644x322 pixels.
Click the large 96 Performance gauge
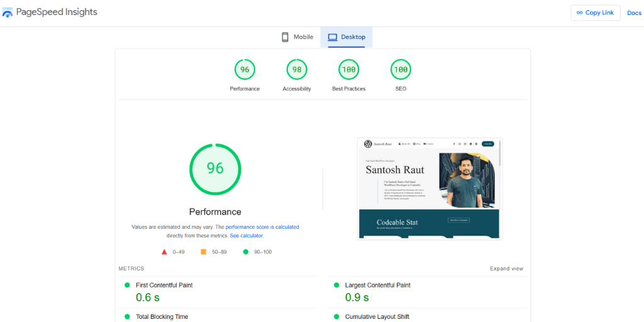(215, 169)
